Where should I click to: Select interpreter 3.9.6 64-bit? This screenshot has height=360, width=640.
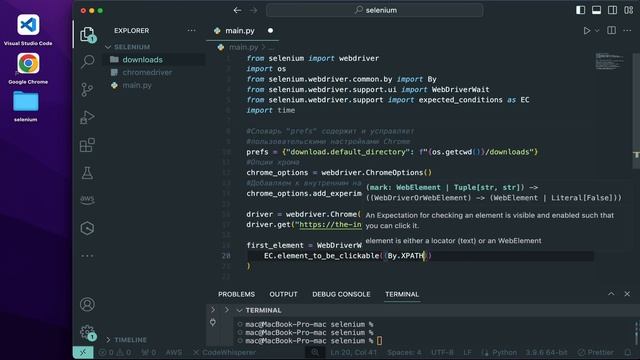(x=546, y=352)
